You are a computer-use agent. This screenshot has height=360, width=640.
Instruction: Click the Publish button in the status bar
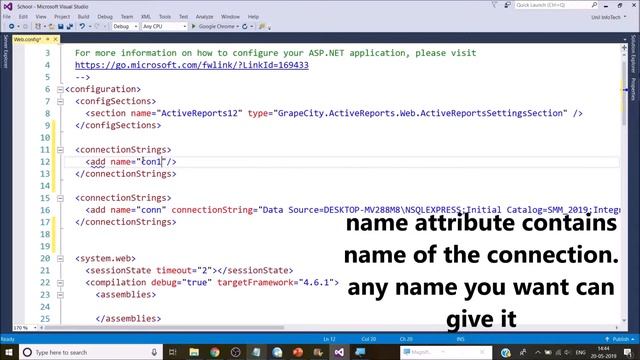coord(620,339)
